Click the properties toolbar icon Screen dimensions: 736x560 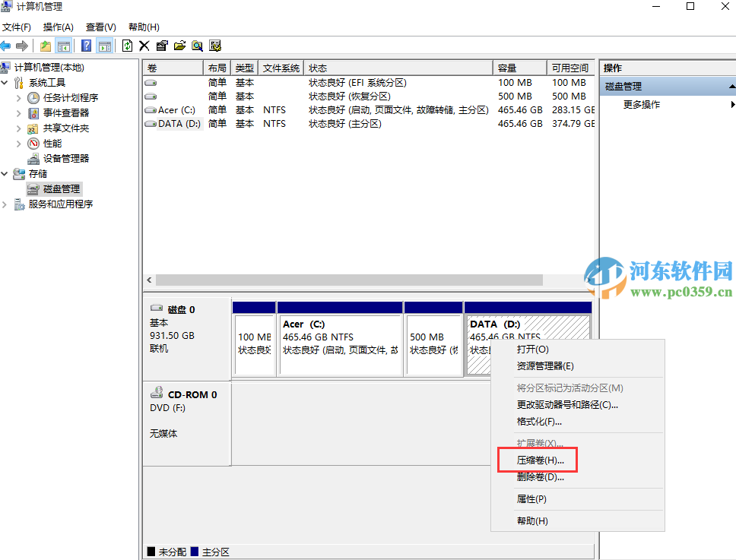pos(161,45)
